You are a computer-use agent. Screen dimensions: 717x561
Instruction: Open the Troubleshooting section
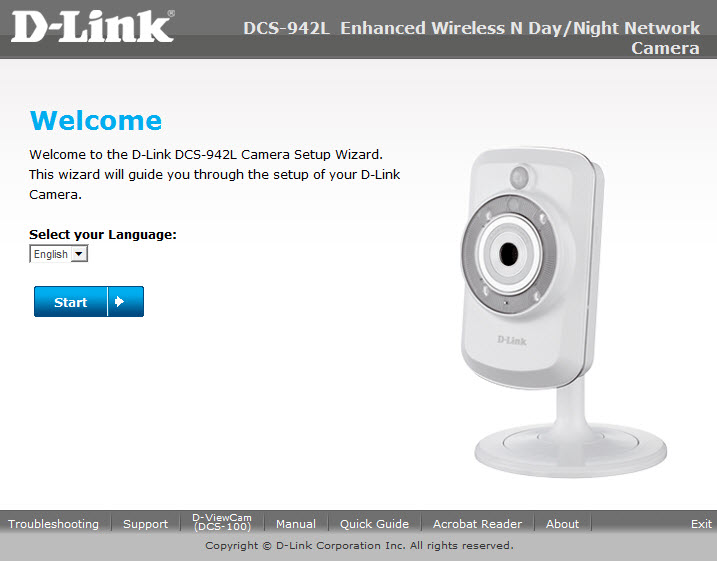pos(54,524)
